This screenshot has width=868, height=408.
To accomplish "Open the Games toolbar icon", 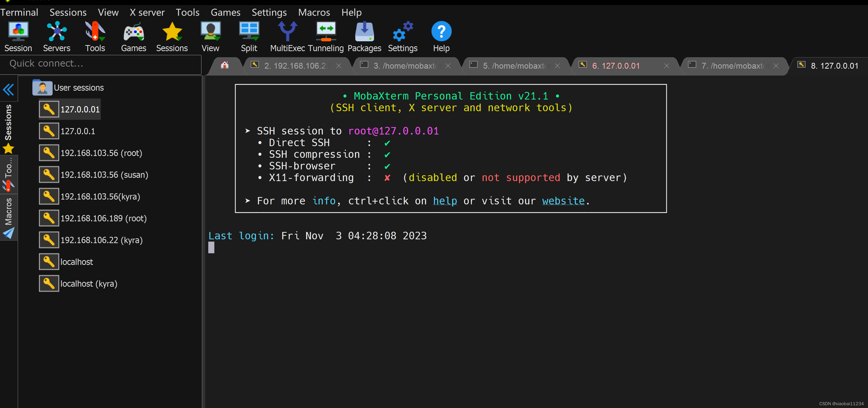I will (x=134, y=36).
